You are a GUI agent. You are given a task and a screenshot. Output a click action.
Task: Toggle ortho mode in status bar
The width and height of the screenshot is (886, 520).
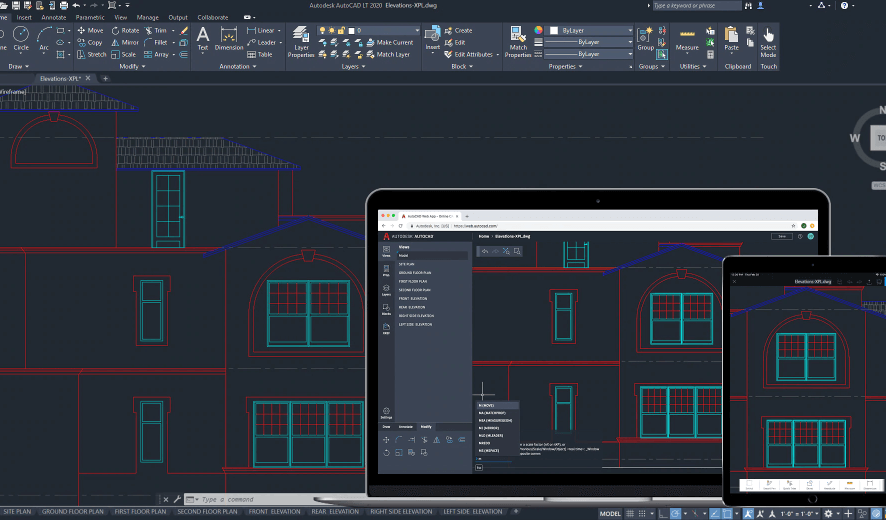pos(662,514)
